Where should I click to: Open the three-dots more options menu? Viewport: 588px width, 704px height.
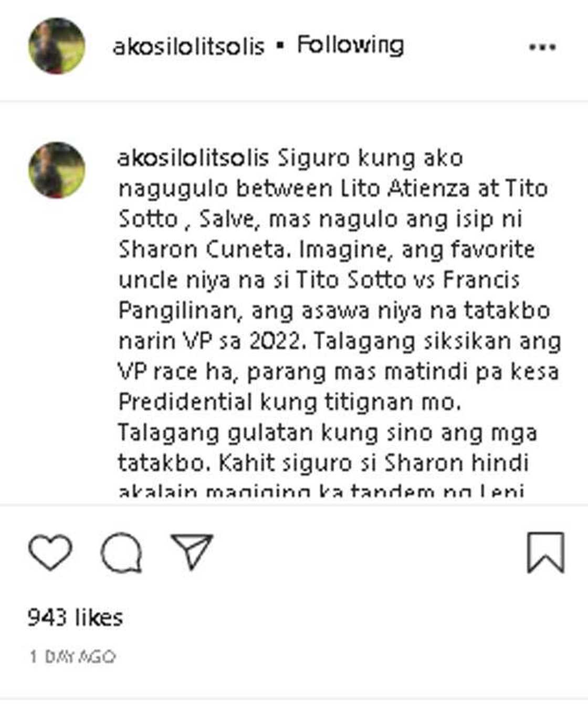(542, 47)
